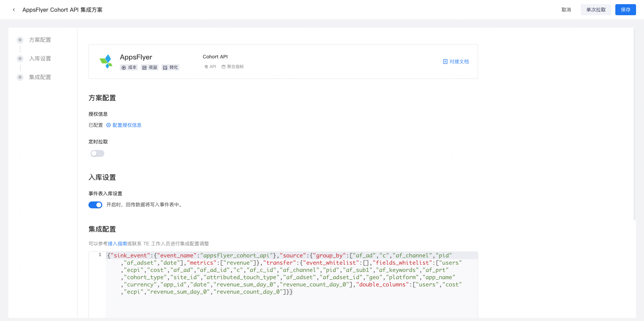644x321 pixels.
Task: Click the 方案配置 step indicator dot
Action: tap(20, 40)
